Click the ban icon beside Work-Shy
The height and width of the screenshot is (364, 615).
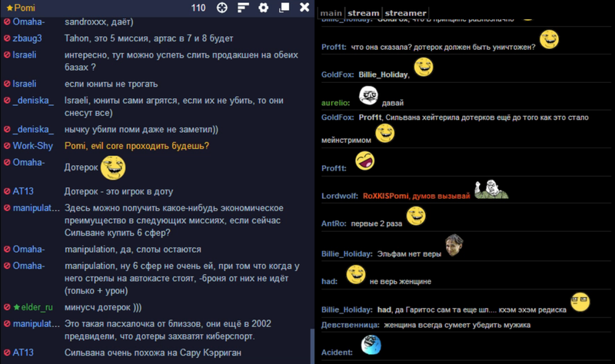click(x=7, y=146)
